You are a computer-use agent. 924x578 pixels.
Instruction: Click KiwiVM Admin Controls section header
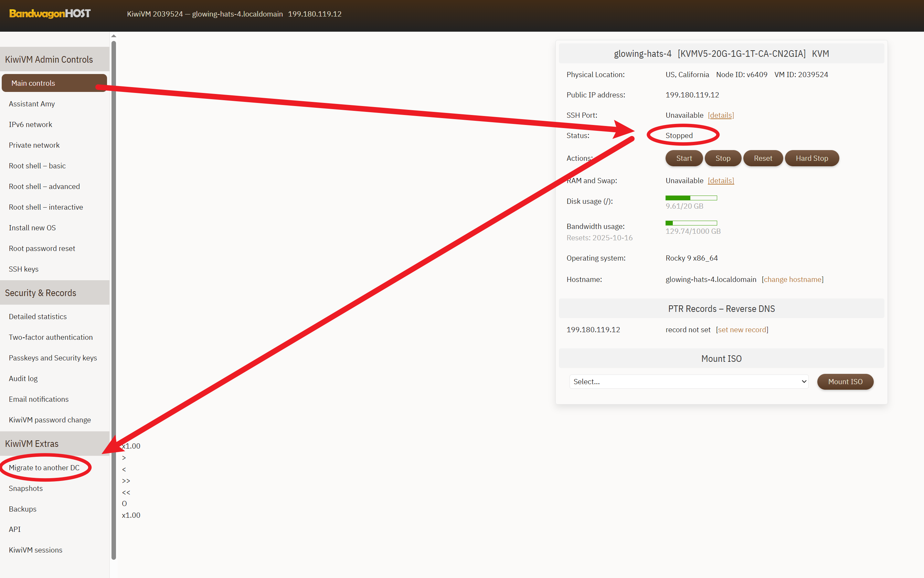(55, 59)
